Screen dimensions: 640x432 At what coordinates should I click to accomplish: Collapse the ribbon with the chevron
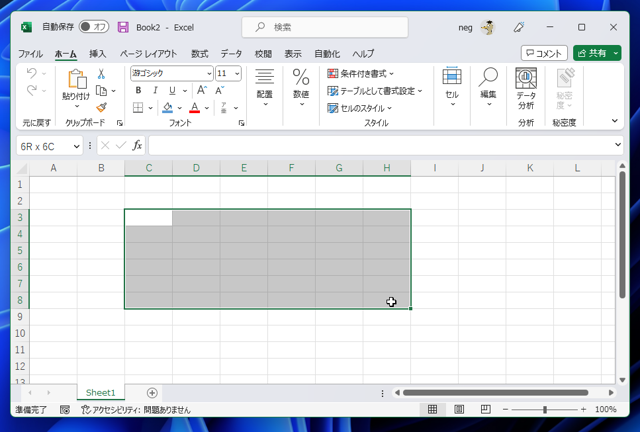coord(615,121)
